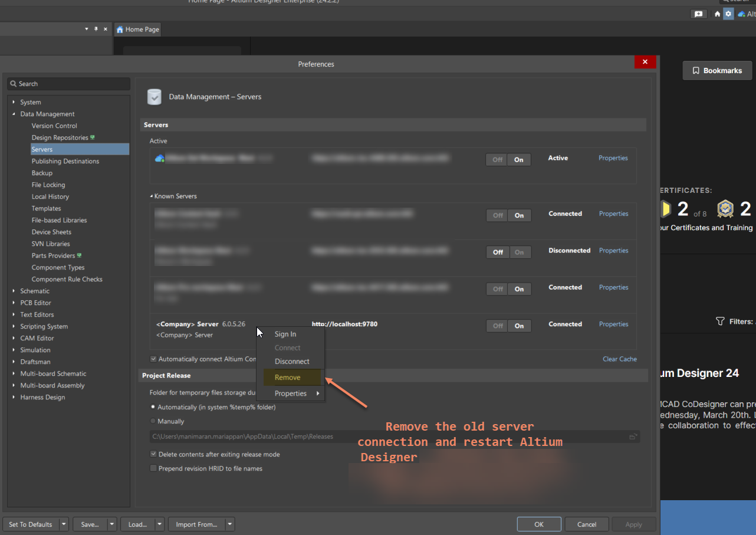This screenshot has height=535, width=756.
Task: Open the Version Control preferences page
Action: pyautogui.click(x=54, y=126)
